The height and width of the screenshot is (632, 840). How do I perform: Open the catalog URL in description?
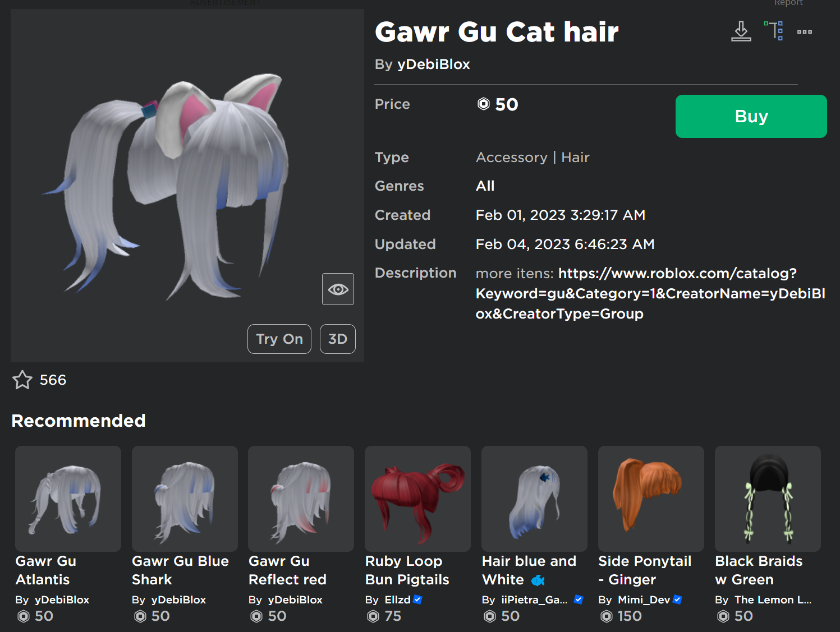click(x=650, y=293)
